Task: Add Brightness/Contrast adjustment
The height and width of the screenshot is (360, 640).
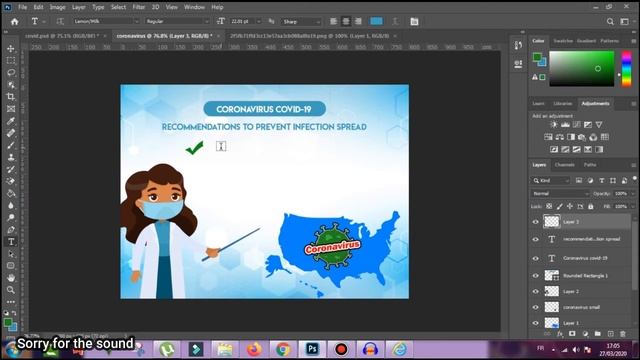Action: [x=553, y=125]
